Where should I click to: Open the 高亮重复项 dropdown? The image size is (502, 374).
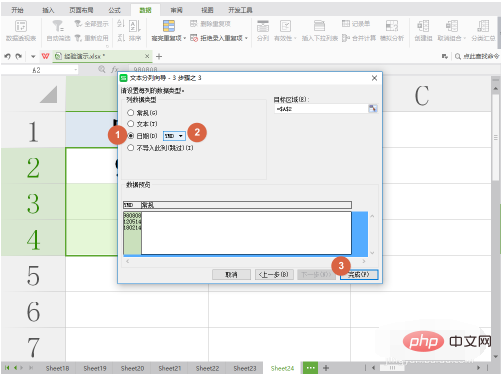click(185, 38)
